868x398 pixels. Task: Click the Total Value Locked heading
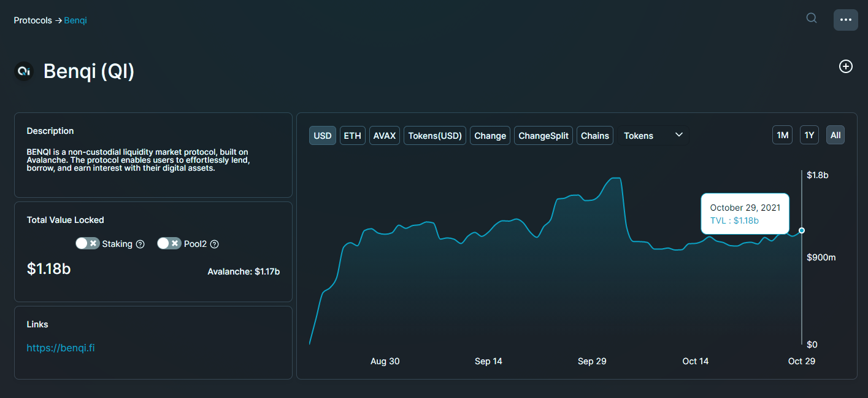tap(66, 220)
